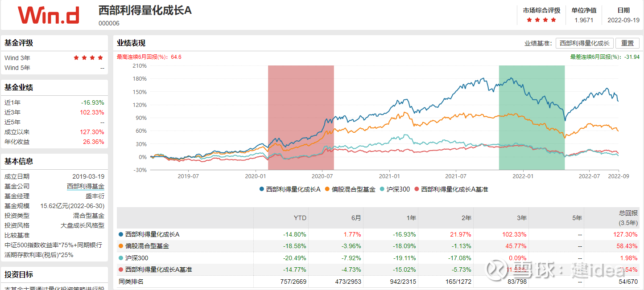Image resolution: width=644 pixels, height=290 pixels.
Task: Click the 基金经理 name 盛丰衍
Action: (95, 196)
